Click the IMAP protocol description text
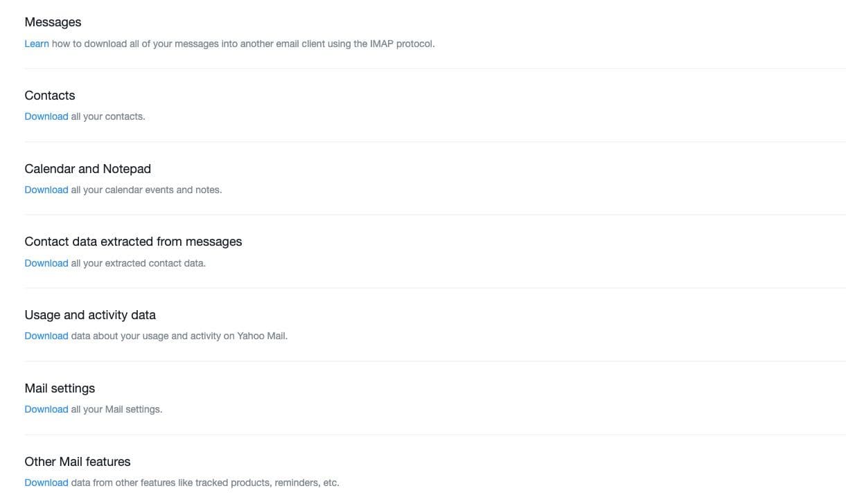Viewport: 846px width, 504px height. pyautogui.click(x=243, y=44)
